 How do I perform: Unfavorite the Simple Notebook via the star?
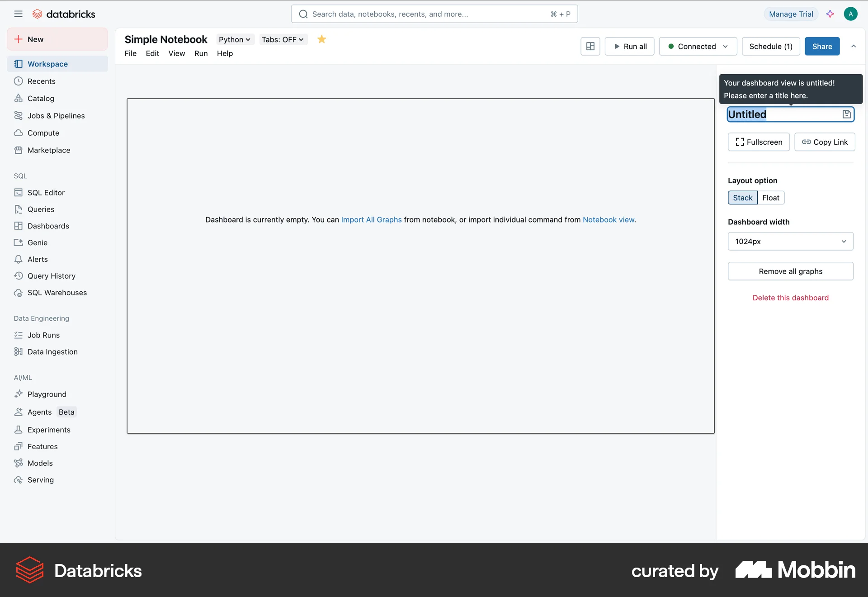tap(321, 39)
